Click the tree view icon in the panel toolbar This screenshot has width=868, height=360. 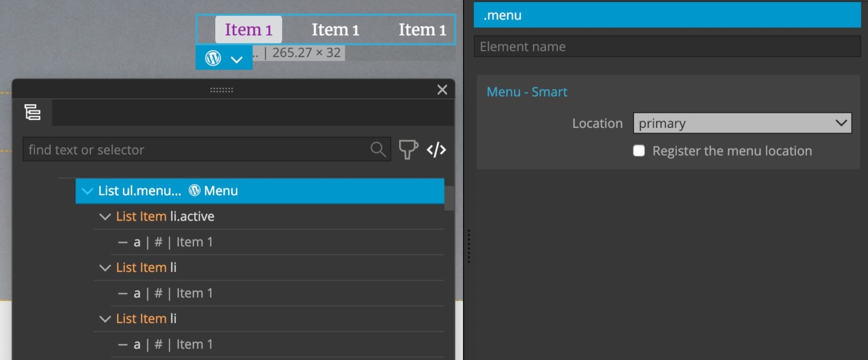click(x=33, y=112)
